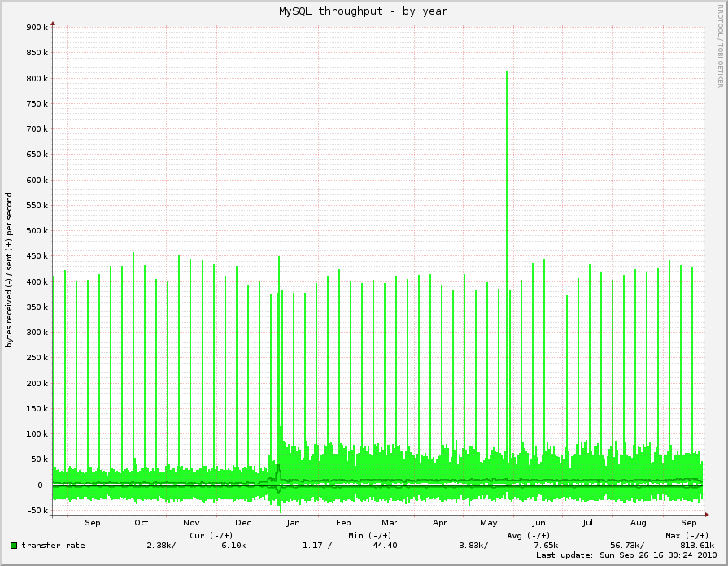Click the 'Cur (-/+)' column header
The height and width of the screenshot is (566, 728).
[x=211, y=535]
